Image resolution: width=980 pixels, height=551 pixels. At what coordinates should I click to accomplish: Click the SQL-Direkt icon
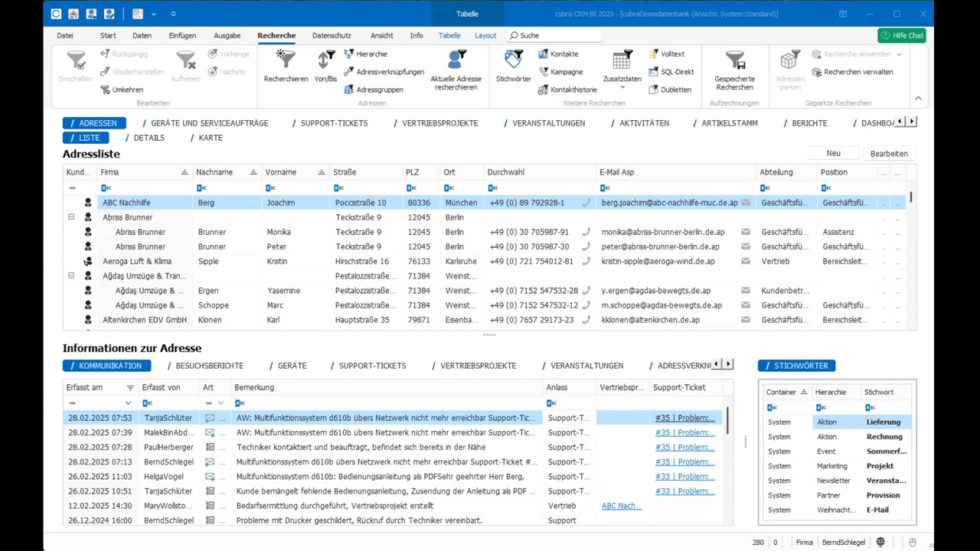[653, 72]
